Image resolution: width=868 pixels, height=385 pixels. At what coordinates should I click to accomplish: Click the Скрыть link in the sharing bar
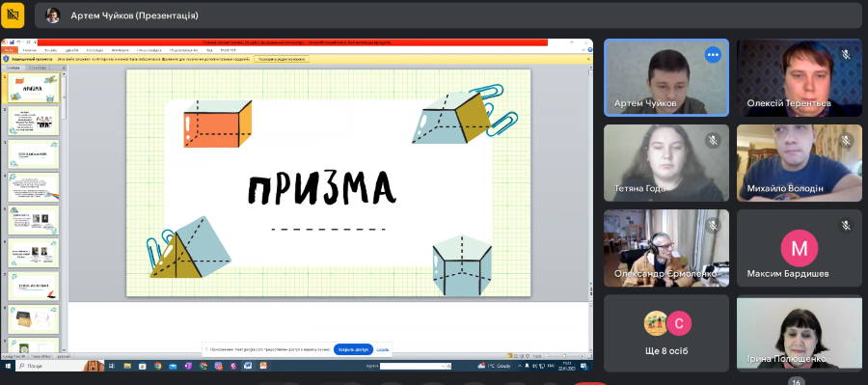[383, 349]
